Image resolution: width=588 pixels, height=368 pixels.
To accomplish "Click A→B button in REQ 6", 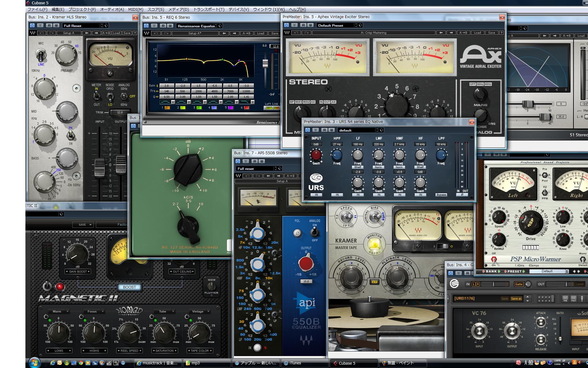I will [247, 33].
